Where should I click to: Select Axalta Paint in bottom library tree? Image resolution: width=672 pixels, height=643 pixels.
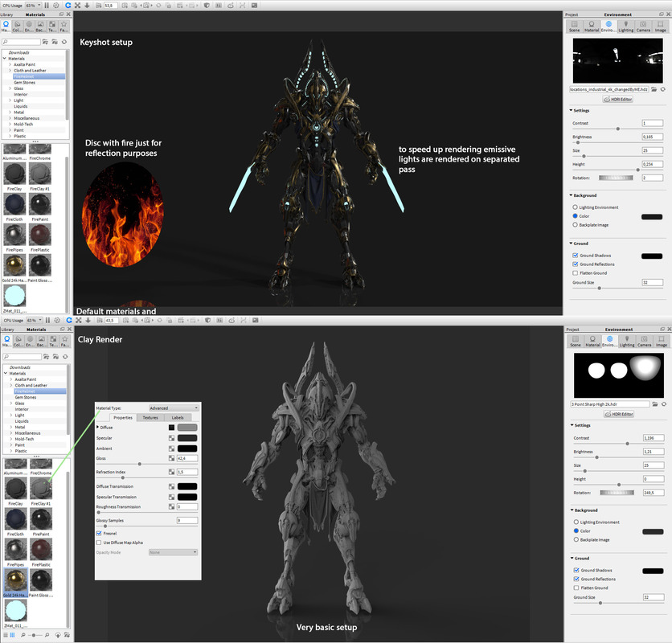(26, 379)
